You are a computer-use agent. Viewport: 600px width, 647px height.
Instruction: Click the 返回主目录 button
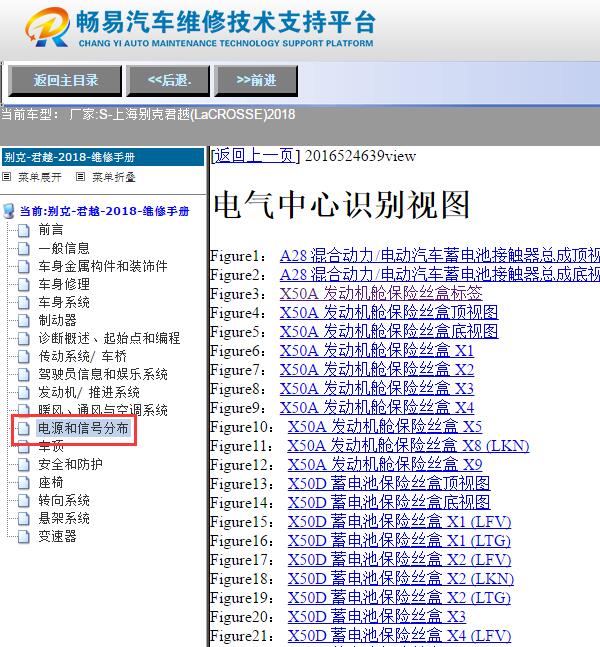tap(65, 80)
